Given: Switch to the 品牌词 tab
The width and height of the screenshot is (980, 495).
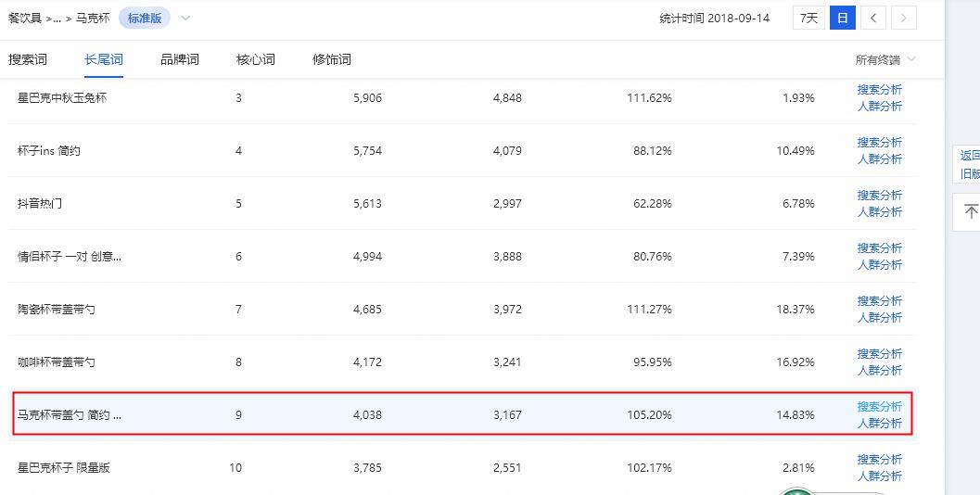Looking at the screenshot, I should [x=180, y=60].
